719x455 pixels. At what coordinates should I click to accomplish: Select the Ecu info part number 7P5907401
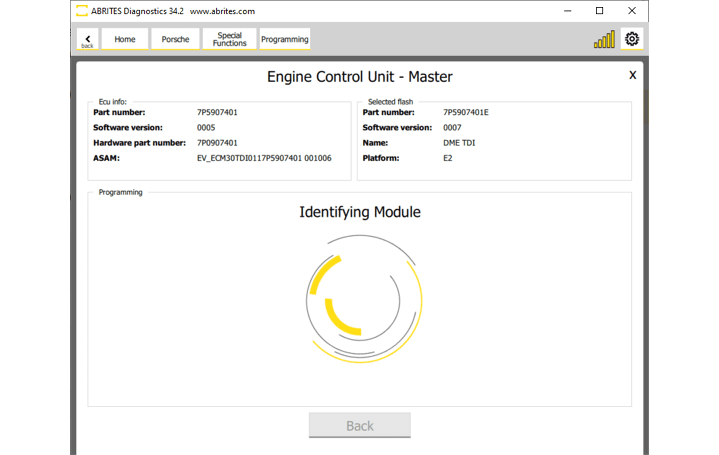(x=217, y=112)
